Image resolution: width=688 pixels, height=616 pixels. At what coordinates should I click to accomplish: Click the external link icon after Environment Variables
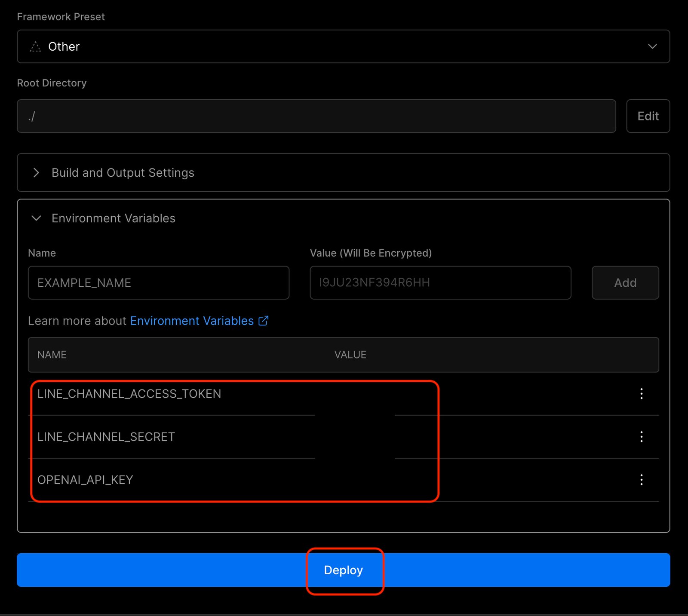click(263, 321)
